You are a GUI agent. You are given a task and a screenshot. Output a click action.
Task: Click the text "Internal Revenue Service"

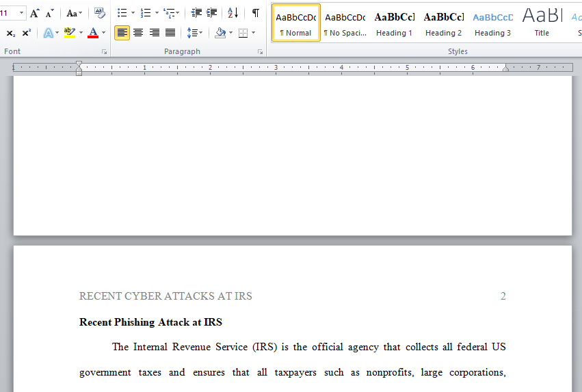(190, 347)
